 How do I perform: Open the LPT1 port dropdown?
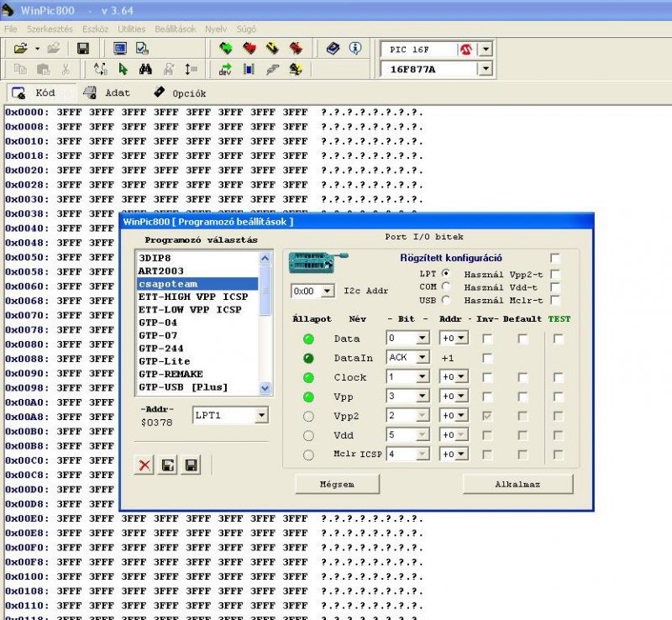[x=261, y=415]
